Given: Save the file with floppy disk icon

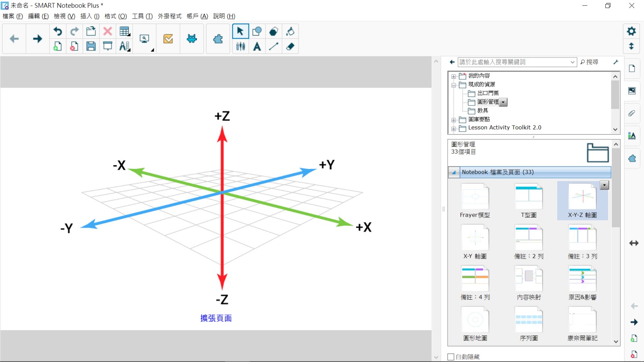Looking at the screenshot, I should click(91, 47).
